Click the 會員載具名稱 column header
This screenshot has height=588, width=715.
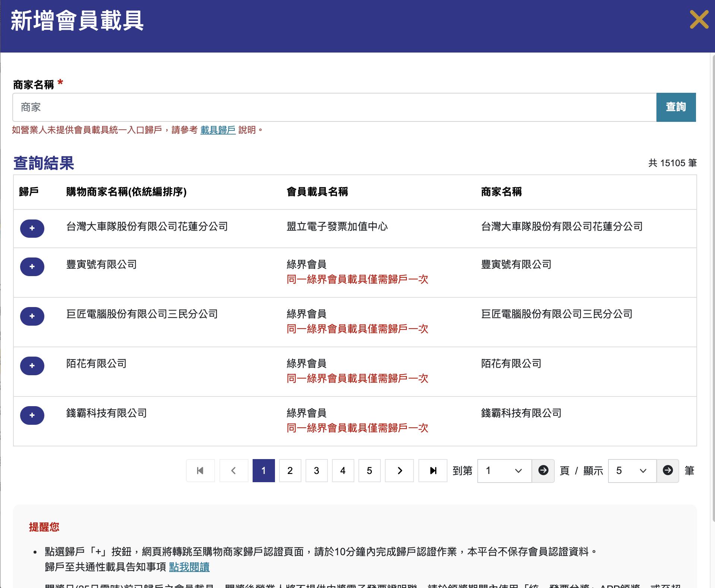(317, 192)
